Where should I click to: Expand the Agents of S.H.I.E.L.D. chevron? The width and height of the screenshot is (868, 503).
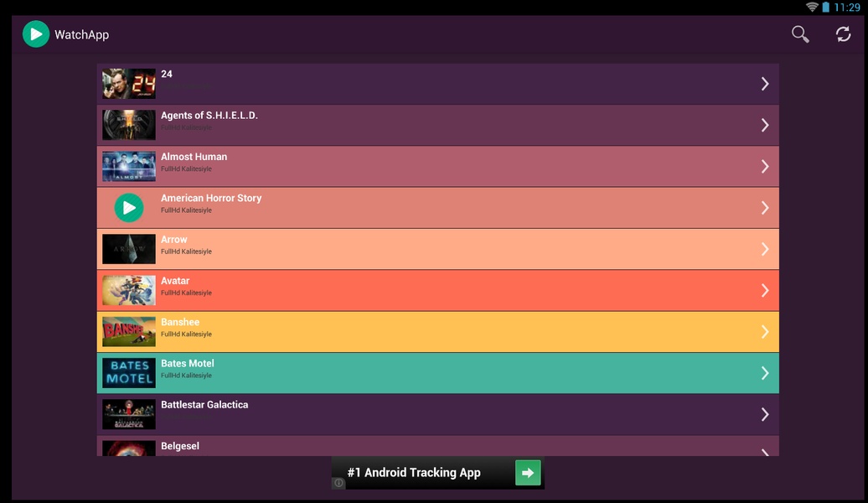[764, 125]
